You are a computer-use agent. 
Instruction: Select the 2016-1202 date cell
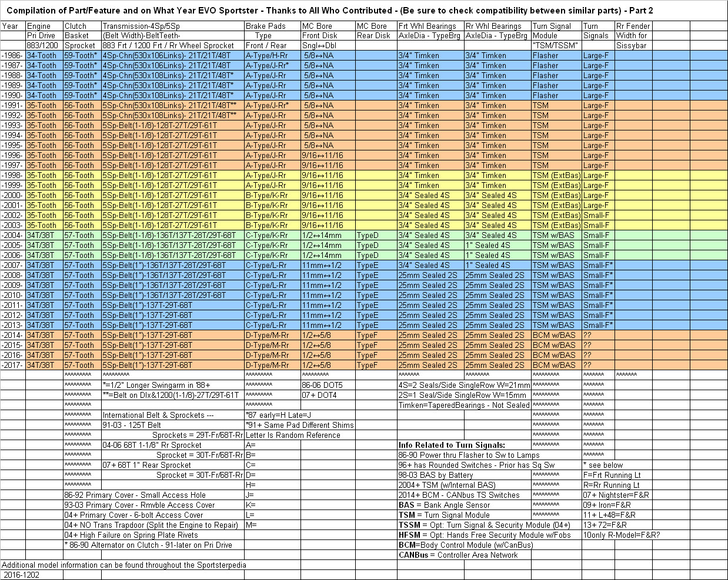(21, 575)
